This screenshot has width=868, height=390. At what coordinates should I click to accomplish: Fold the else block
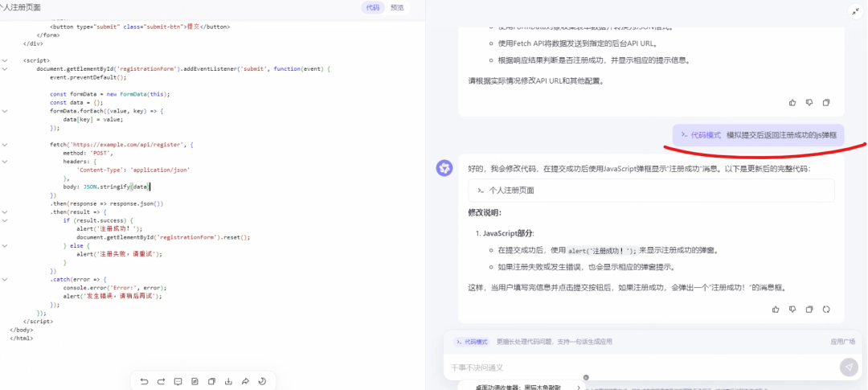(x=5, y=245)
